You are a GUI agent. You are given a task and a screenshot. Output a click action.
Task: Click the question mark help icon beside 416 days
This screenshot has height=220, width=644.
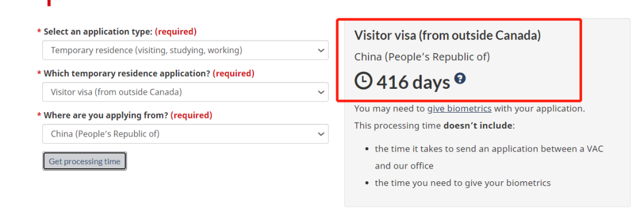coord(460,78)
